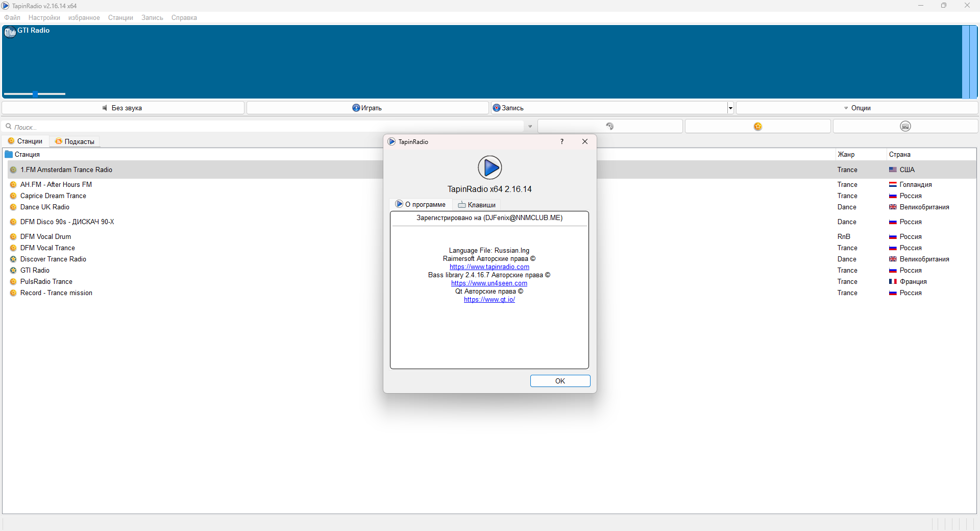Click the Станция folder icon header
This screenshot has width=980, height=531.
point(9,154)
